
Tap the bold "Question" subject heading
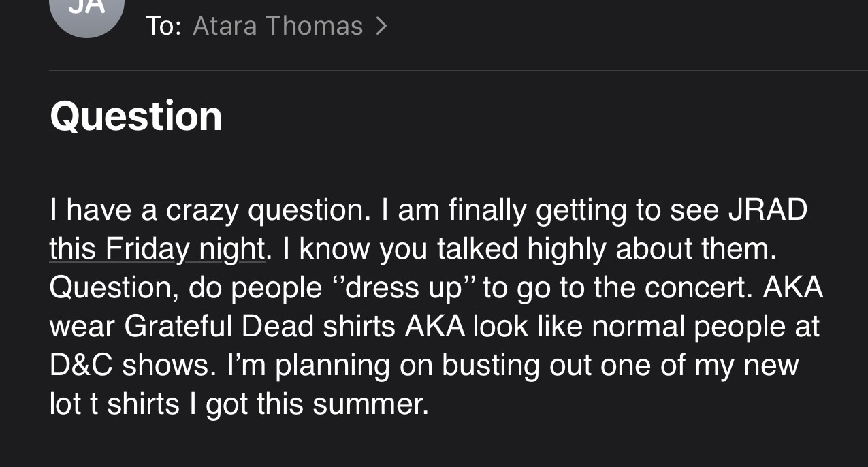click(x=136, y=116)
